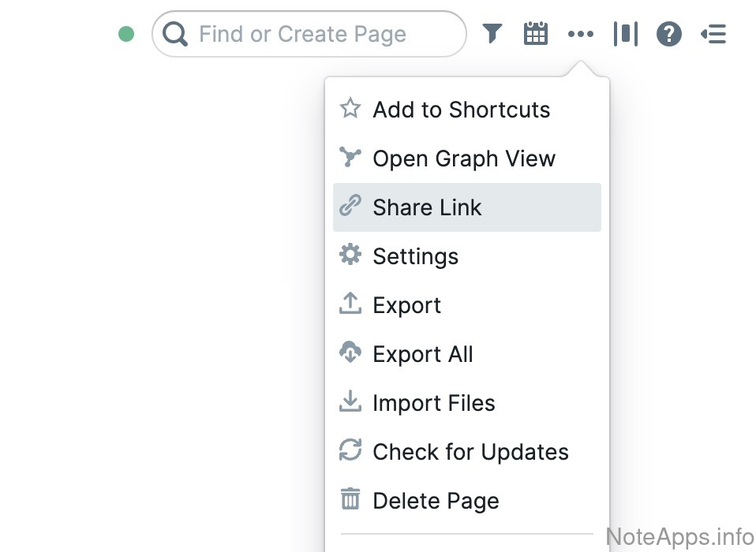Screen dimensions: 756x552
Task: Open the help question mark icon
Action: (x=669, y=34)
